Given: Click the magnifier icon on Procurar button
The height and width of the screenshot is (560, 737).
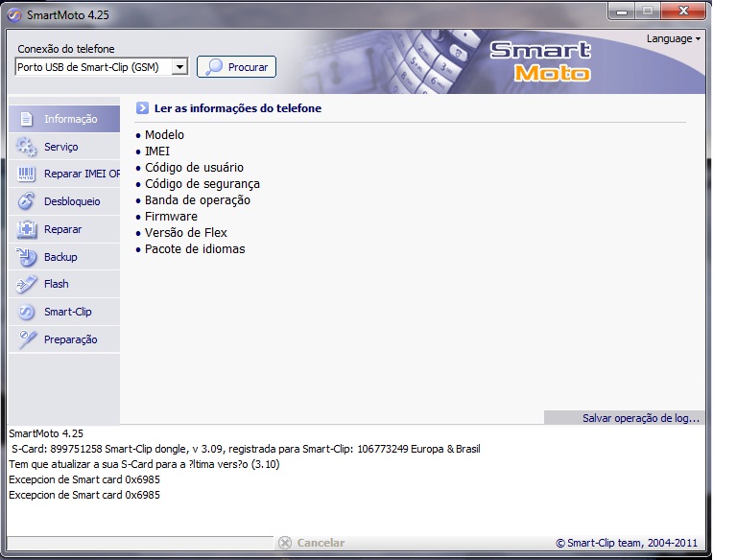Looking at the screenshot, I should [214, 67].
